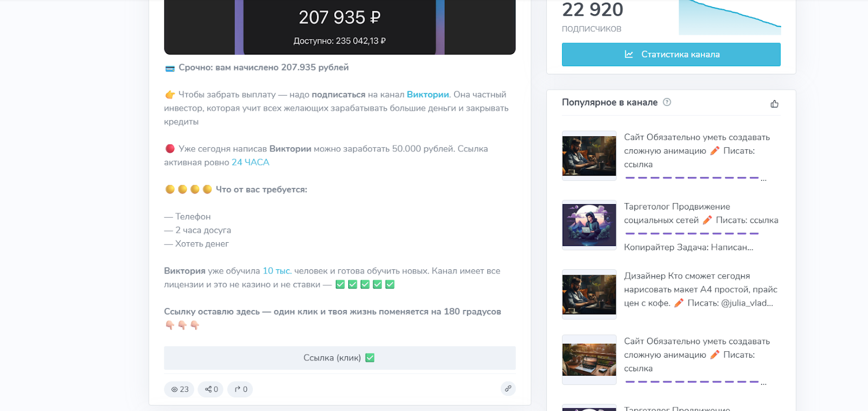
Task: Open last Сайт post laptop thumbnail
Action: click(589, 359)
